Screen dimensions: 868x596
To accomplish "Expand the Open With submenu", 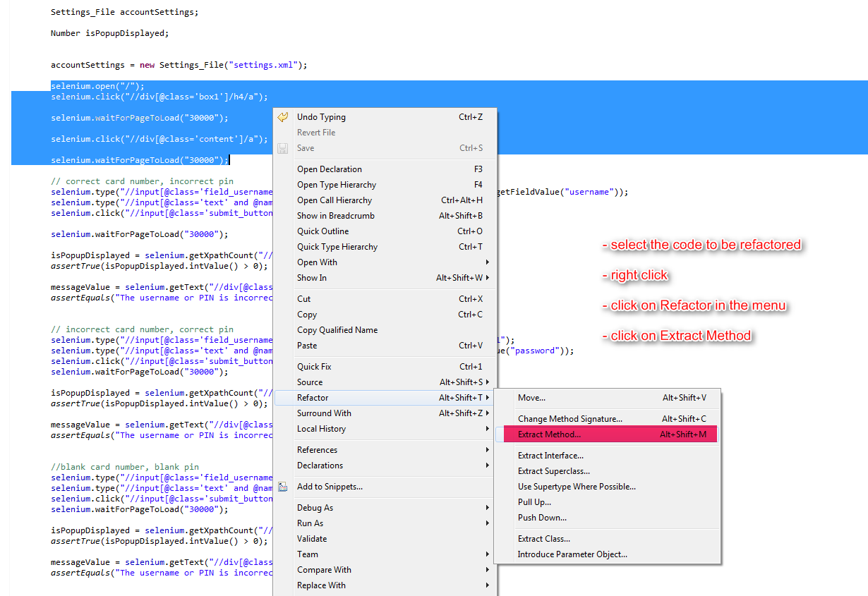I will click(x=385, y=262).
